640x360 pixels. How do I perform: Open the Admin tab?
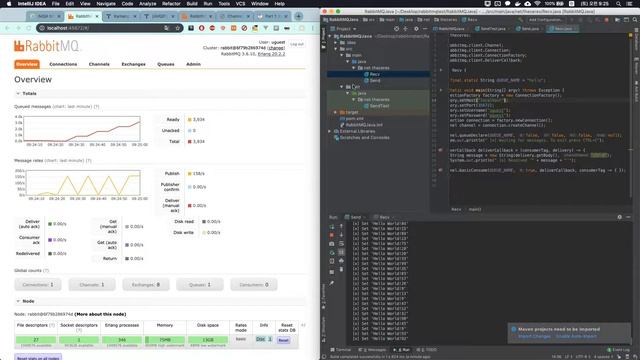point(193,64)
